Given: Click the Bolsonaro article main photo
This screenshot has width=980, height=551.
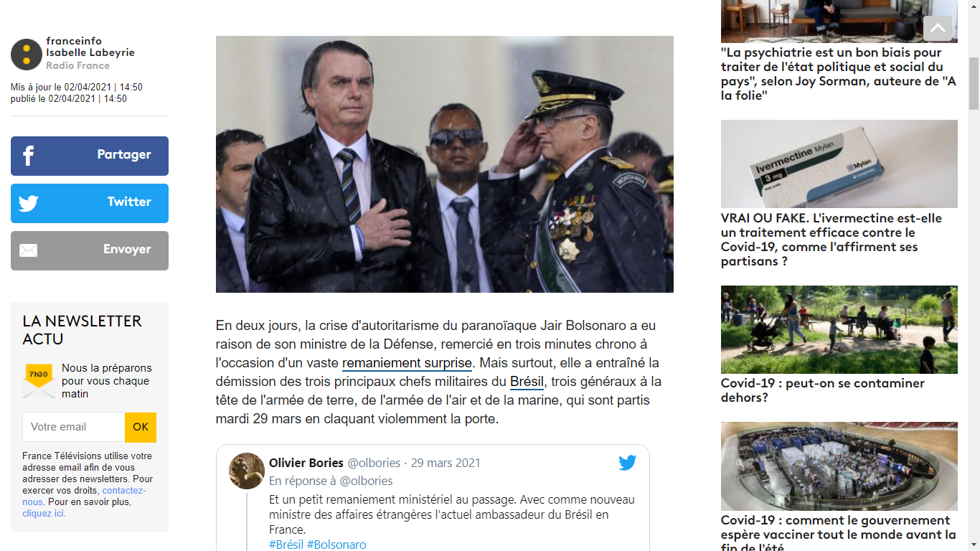Looking at the screenshot, I should [445, 164].
